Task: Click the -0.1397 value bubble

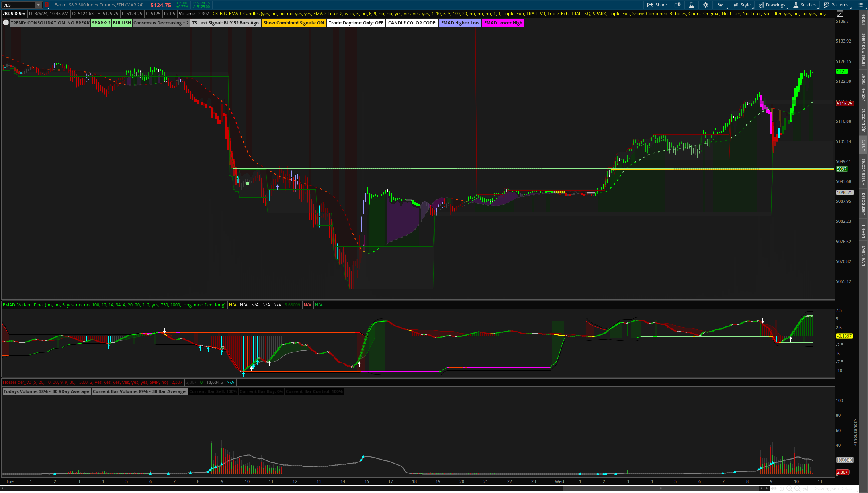Action: pos(844,336)
